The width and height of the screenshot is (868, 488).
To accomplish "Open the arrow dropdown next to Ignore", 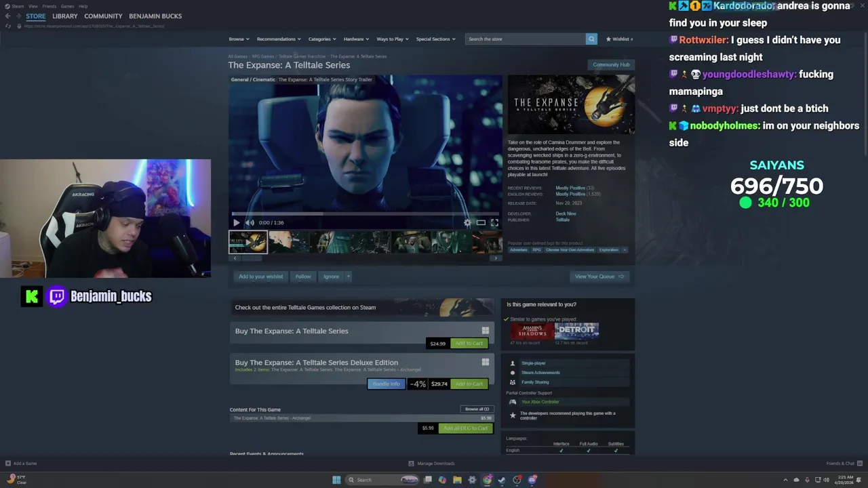I will coord(348,277).
